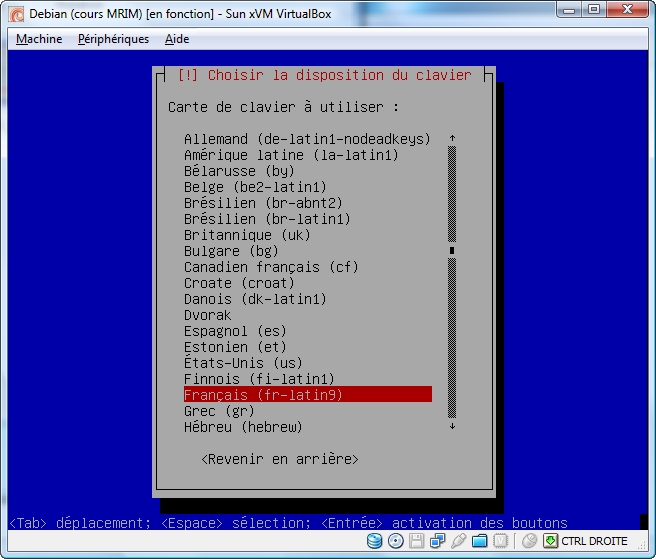This screenshot has height=559, width=656.
Task: Click the network adapters status icon
Action: pos(438,541)
